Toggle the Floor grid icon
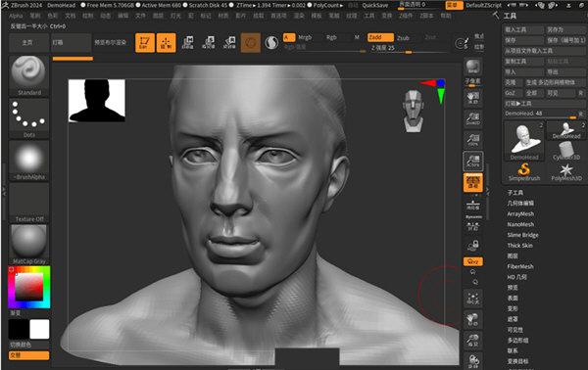 click(x=473, y=206)
